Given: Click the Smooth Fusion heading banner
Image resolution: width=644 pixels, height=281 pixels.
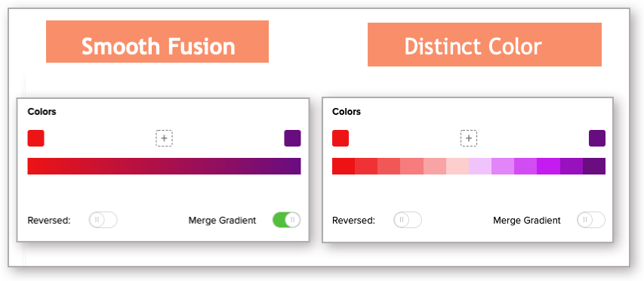Looking at the screenshot, I should (x=157, y=42).
